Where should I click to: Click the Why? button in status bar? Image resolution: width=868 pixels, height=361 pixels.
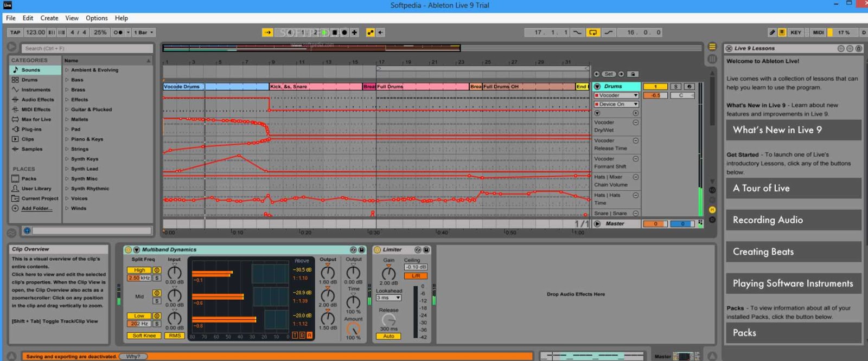click(133, 356)
